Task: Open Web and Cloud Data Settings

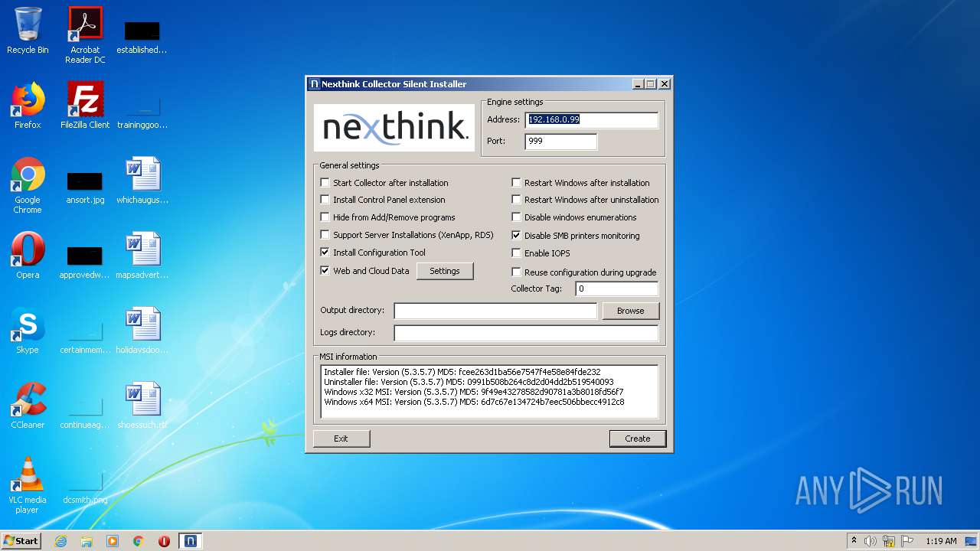Action: click(x=445, y=271)
